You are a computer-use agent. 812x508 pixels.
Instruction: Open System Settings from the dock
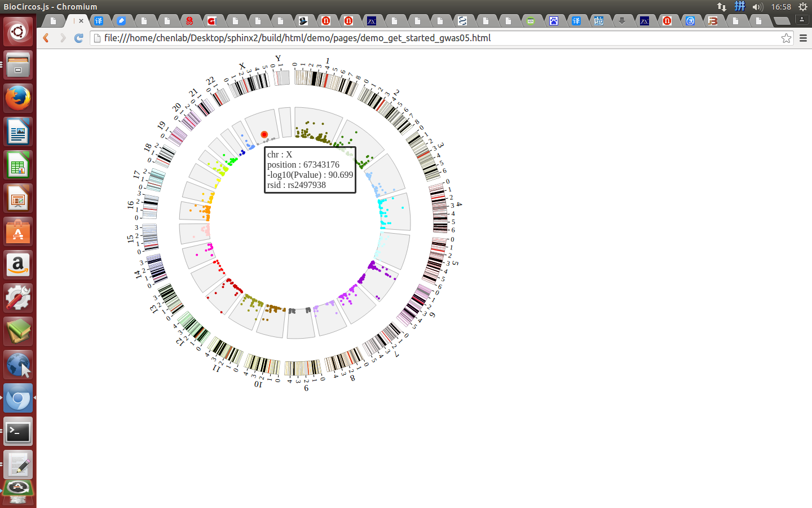(18, 298)
